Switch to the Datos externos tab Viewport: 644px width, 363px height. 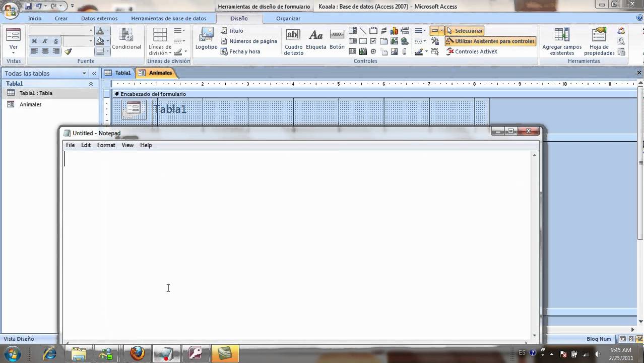(x=99, y=19)
